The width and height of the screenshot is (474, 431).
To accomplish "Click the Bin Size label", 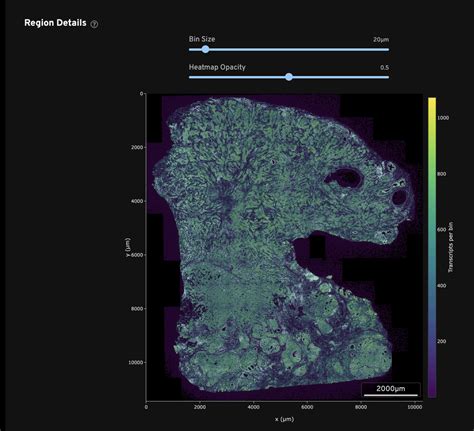I will coord(202,39).
